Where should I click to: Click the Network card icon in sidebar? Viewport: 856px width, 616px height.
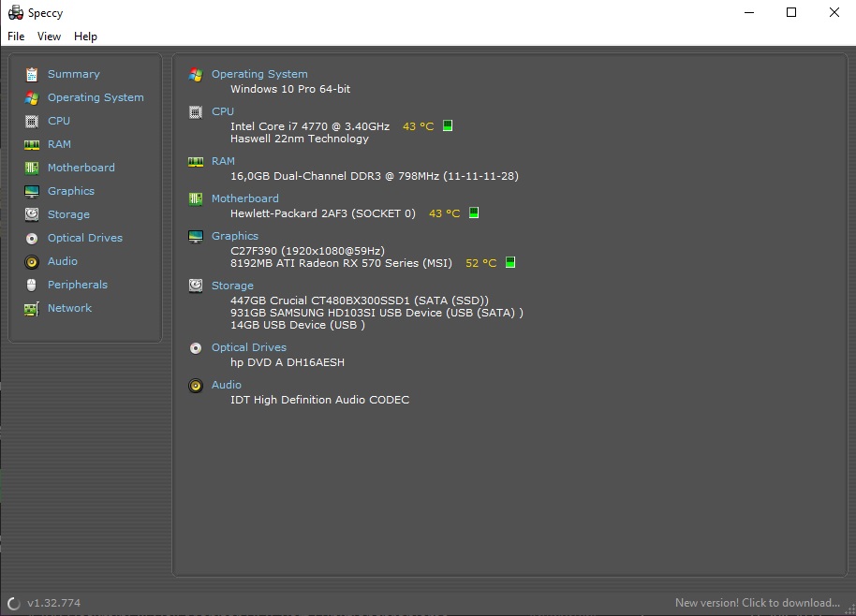(32, 309)
